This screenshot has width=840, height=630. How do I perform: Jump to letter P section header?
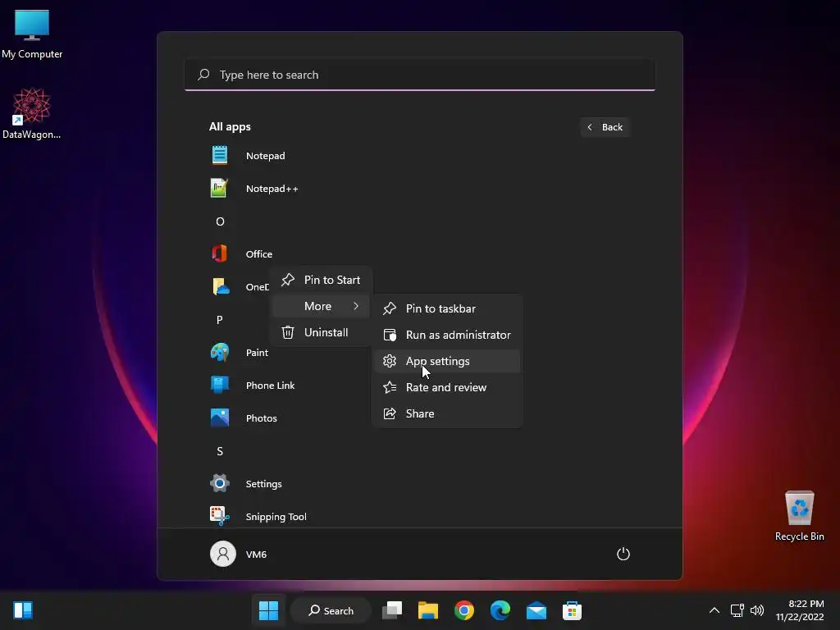point(220,320)
